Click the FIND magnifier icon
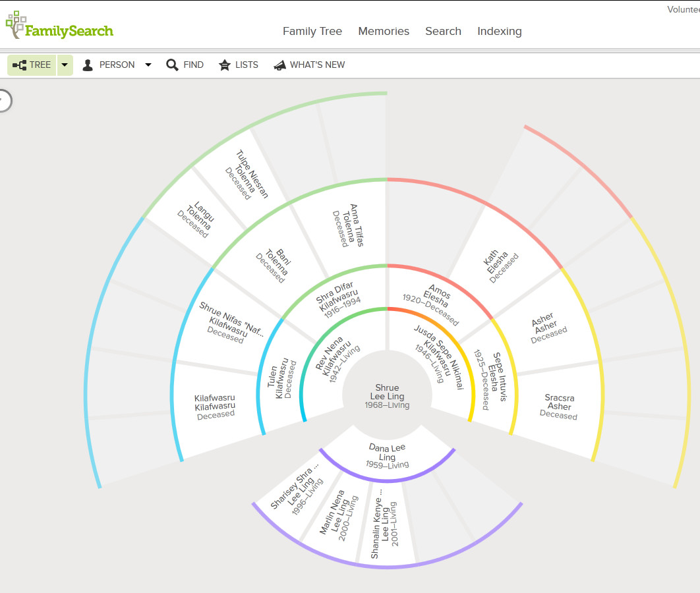The width and height of the screenshot is (700, 593). [x=172, y=65]
